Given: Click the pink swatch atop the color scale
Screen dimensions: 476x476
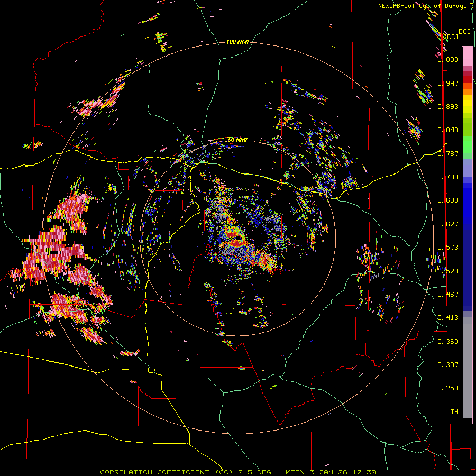Looking at the screenshot, I should (467, 56).
